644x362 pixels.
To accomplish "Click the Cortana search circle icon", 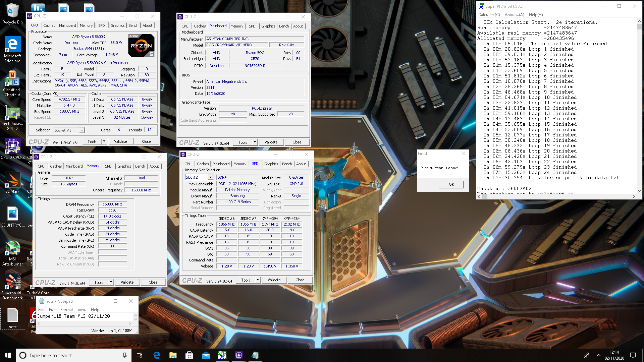I will pos(23,355).
